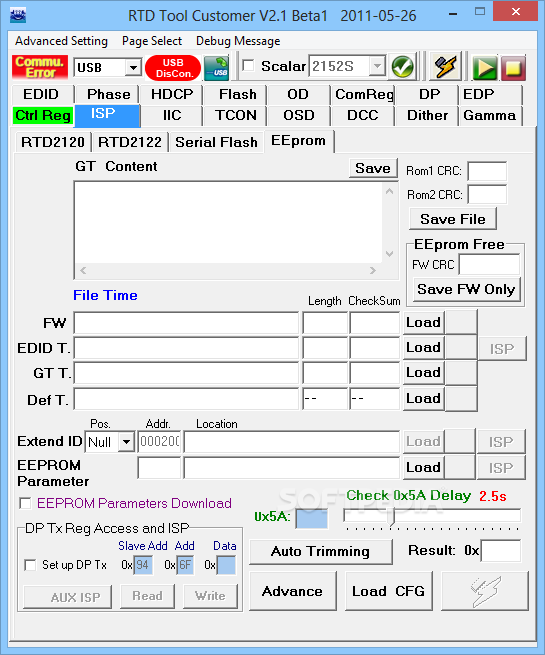Click Load in the Def T. row
545x655 pixels.
click(x=423, y=399)
